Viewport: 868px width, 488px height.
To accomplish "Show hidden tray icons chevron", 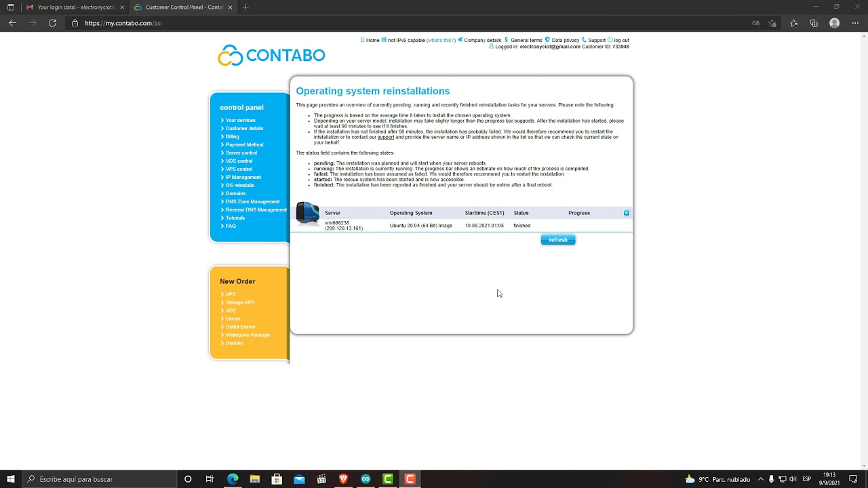I will [760, 479].
